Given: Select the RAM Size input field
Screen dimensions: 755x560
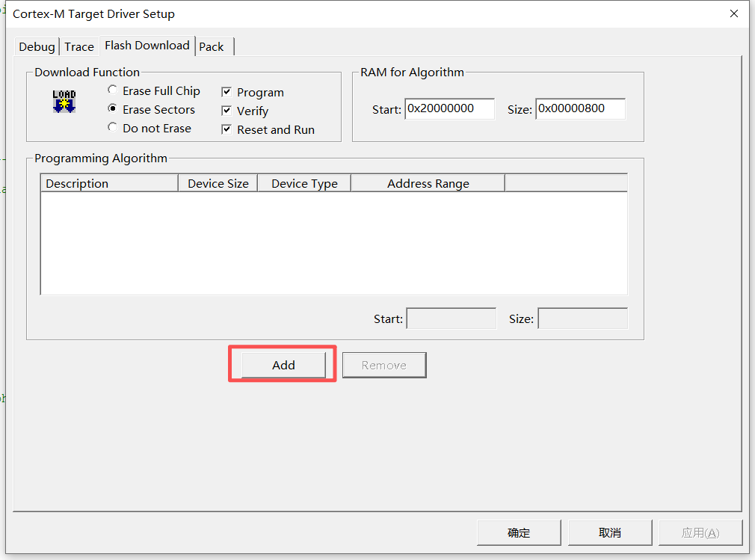Looking at the screenshot, I should tap(580, 108).
